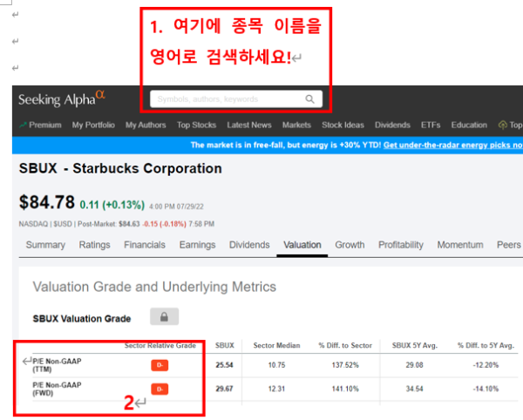Click the P/E Non-GAAP (TTM) row label
This screenshot has height=420, width=523.
click(x=57, y=365)
